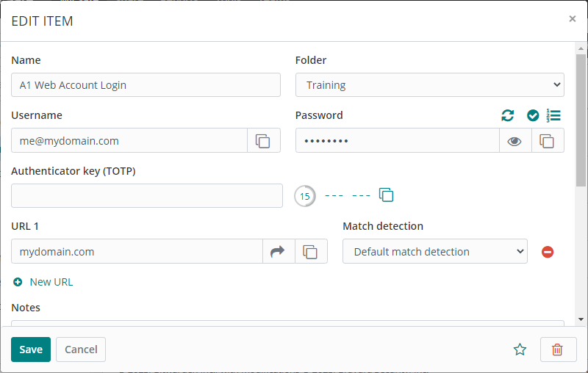Delete this item with trash icon
This screenshot has height=373, width=588.
[x=557, y=350]
